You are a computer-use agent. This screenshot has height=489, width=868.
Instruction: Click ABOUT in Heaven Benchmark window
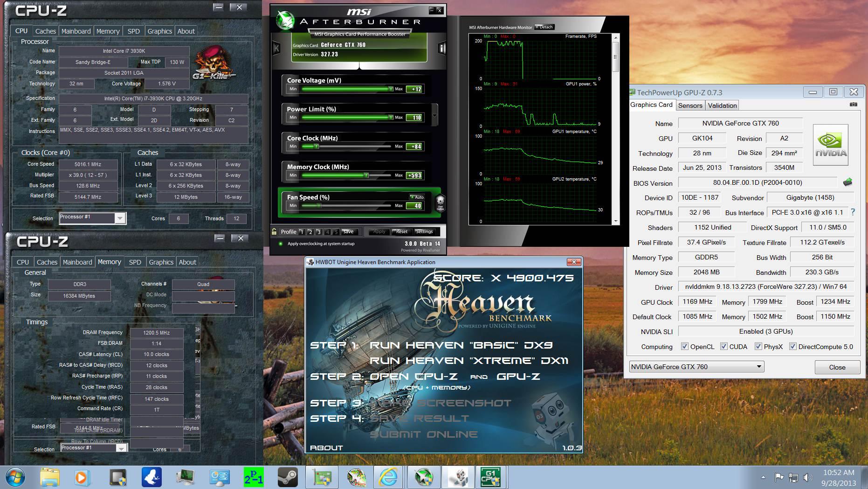click(326, 447)
